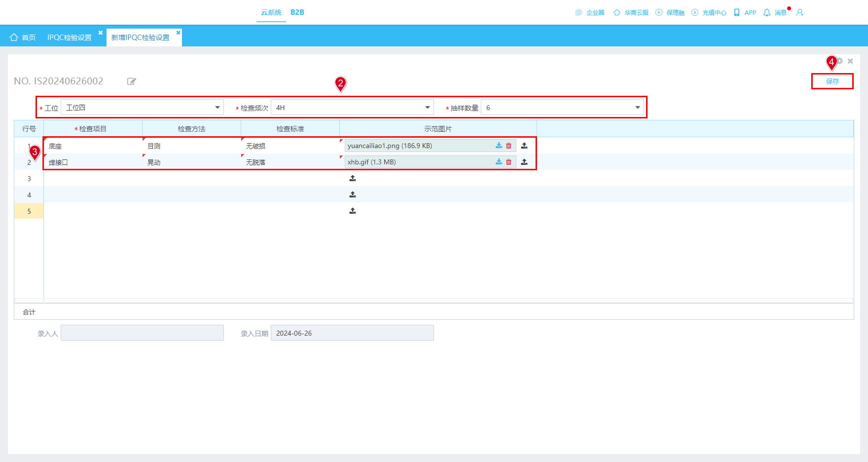Click the edit icon beside document number
Image resolution: width=868 pixels, height=462 pixels.
131,81
